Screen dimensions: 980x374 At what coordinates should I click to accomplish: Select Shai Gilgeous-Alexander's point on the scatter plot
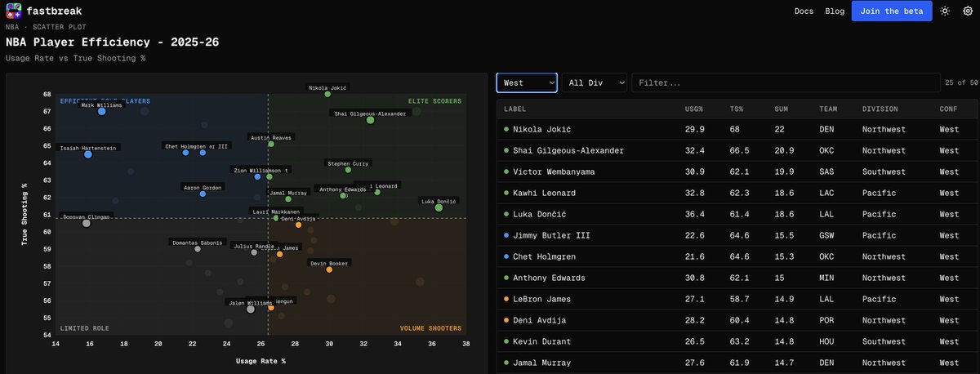tap(370, 120)
